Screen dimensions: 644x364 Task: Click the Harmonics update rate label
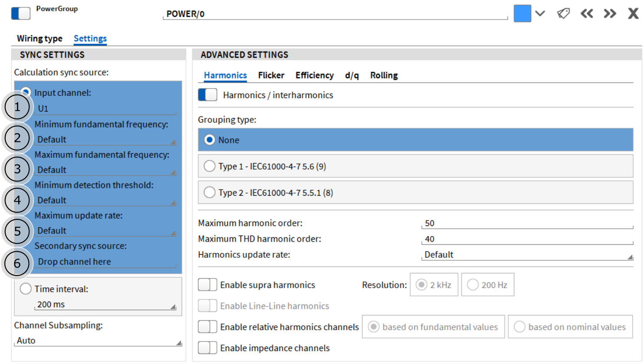[244, 255]
